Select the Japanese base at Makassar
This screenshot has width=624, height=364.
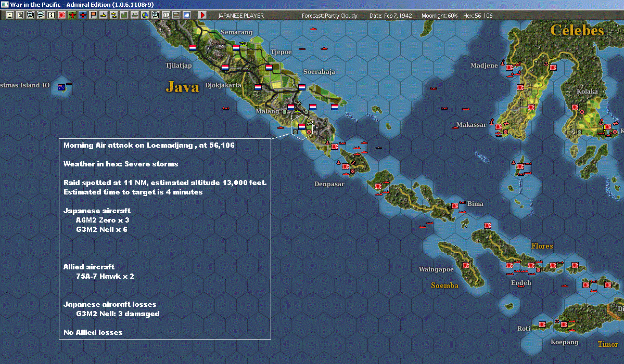(498, 127)
